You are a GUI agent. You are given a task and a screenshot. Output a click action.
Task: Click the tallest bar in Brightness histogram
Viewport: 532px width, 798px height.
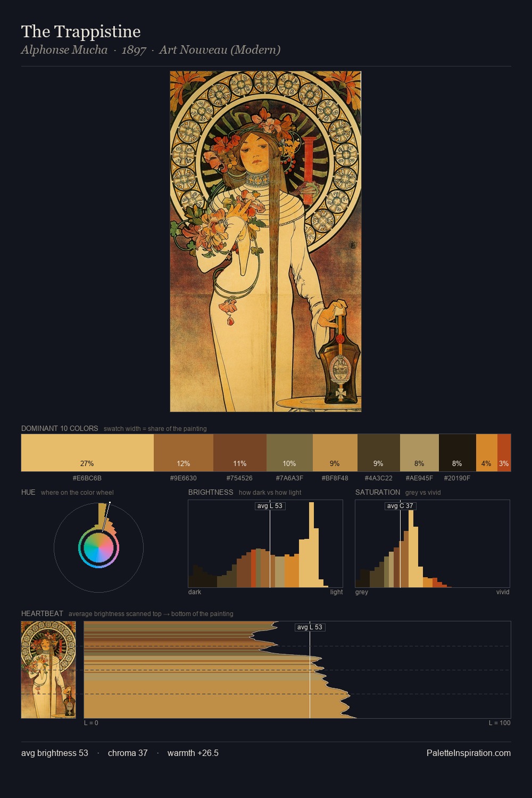(x=312, y=545)
